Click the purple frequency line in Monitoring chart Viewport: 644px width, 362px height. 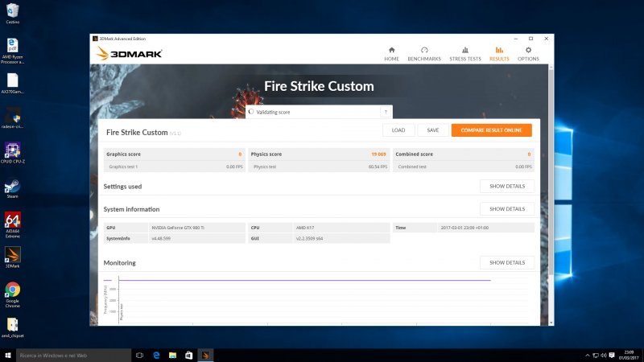click(x=304, y=280)
